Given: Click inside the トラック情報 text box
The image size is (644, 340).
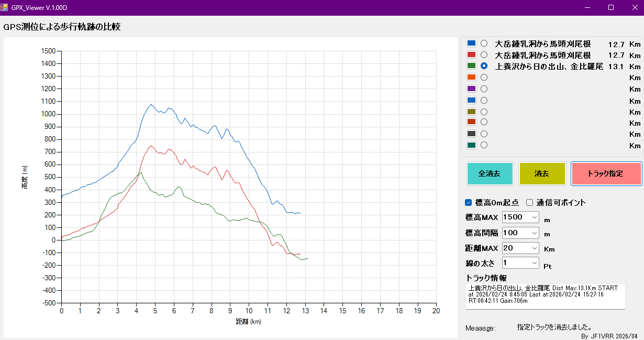Looking at the screenshot, I should tap(545, 296).
